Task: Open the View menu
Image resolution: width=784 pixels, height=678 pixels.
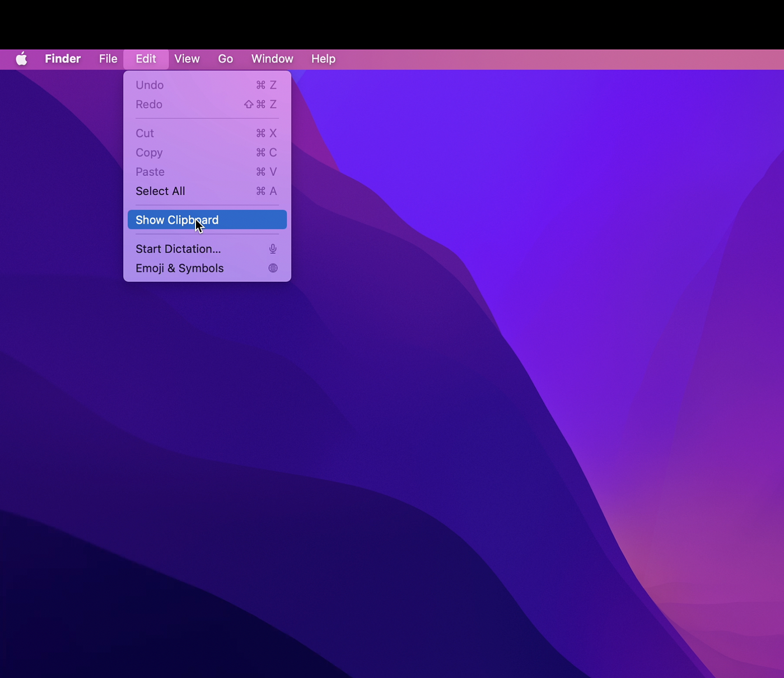Action: (x=187, y=59)
